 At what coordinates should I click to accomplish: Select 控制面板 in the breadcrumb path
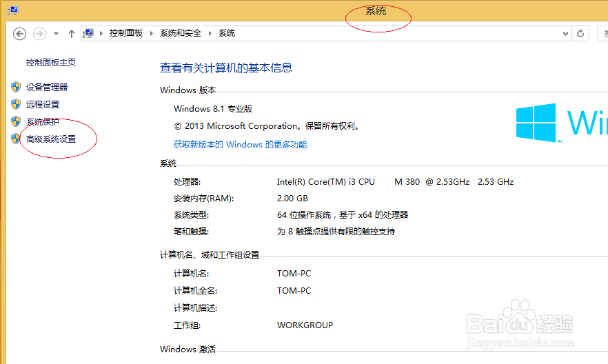pyautogui.click(x=126, y=33)
